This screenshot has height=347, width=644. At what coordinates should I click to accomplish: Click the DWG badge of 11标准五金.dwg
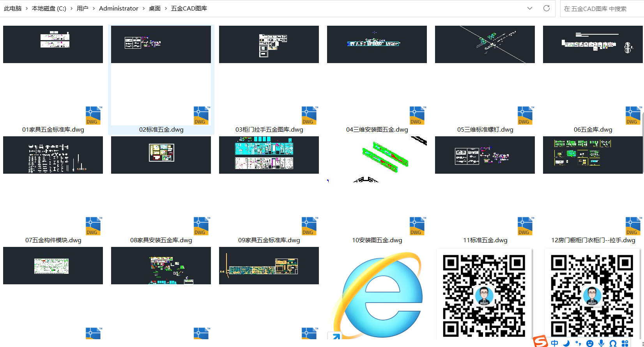point(525,226)
